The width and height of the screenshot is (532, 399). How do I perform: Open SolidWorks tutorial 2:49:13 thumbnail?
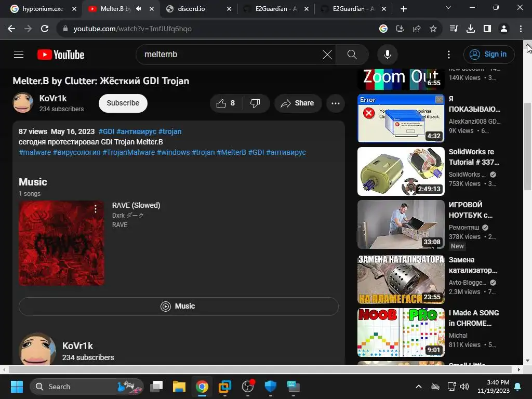[x=401, y=171]
